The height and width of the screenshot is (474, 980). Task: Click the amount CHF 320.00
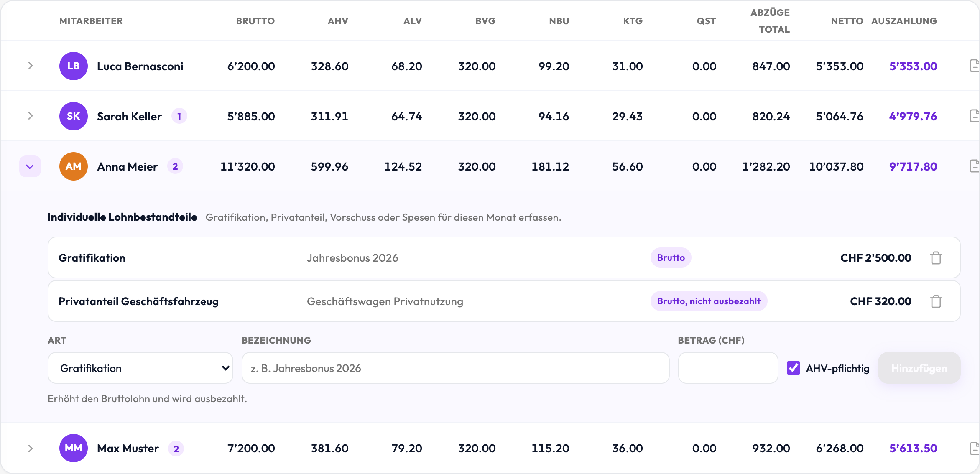[x=880, y=301]
